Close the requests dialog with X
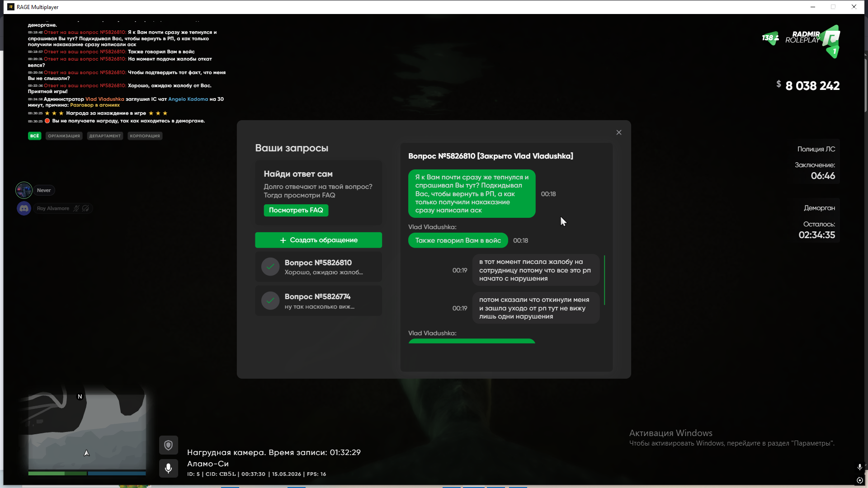The height and width of the screenshot is (488, 868). coord(619,132)
